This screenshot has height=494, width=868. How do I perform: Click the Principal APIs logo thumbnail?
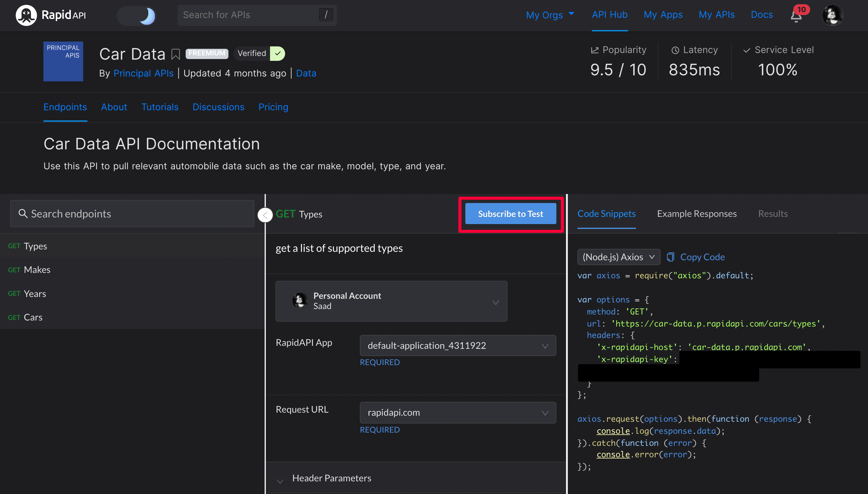[x=63, y=61]
